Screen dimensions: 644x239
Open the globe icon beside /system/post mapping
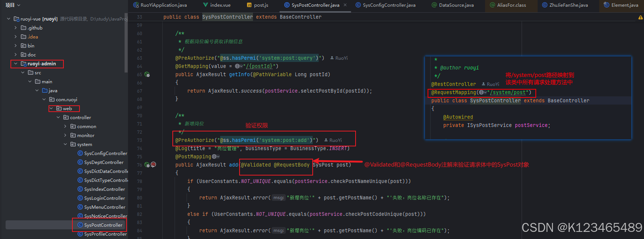(483, 93)
